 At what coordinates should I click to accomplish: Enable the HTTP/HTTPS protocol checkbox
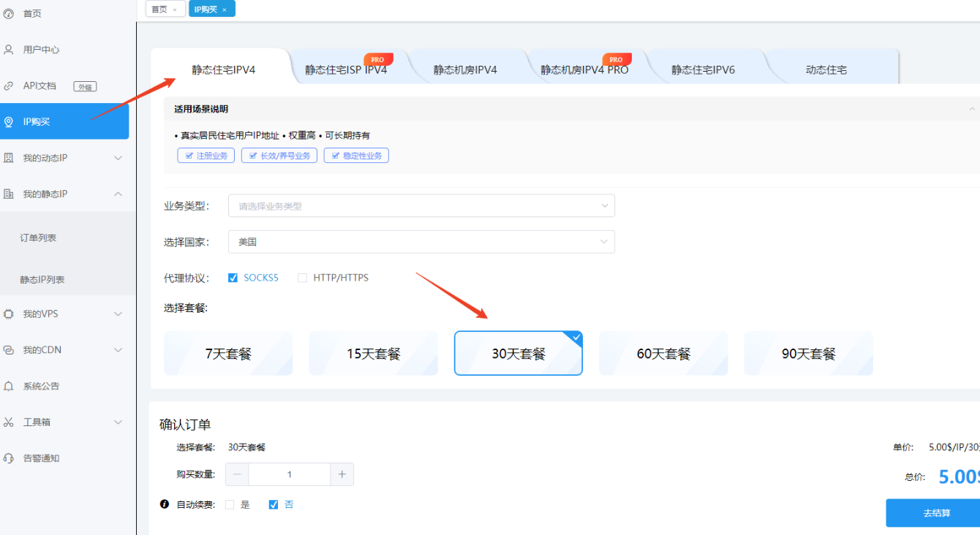[302, 278]
